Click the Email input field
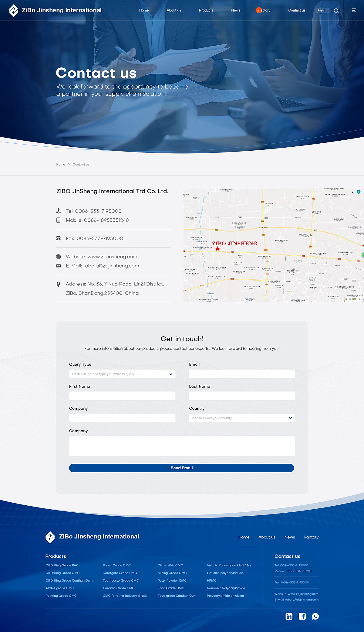 click(242, 374)
